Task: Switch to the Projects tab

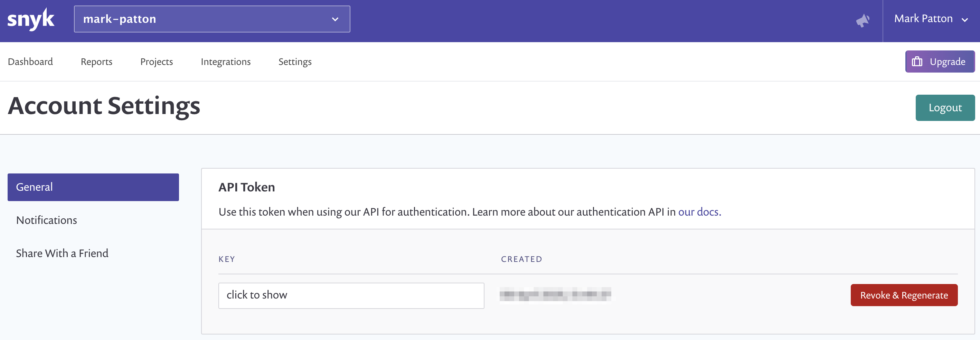Action: pyautogui.click(x=156, y=61)
